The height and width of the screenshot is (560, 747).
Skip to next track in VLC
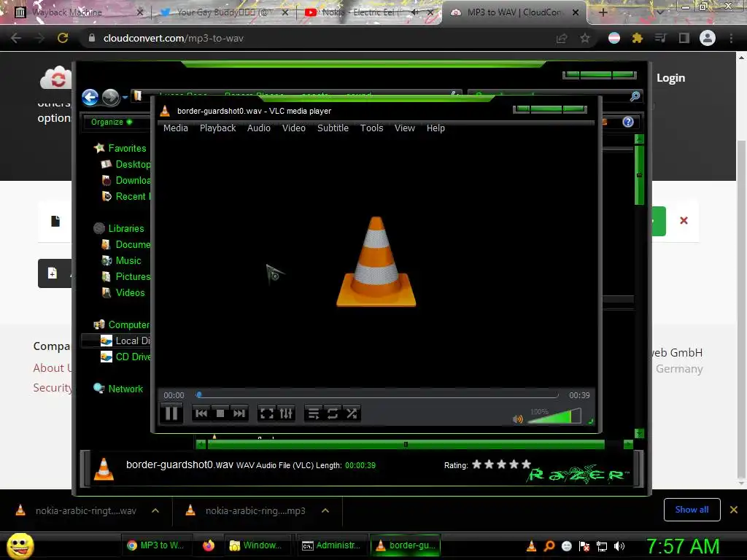point(239,413)
